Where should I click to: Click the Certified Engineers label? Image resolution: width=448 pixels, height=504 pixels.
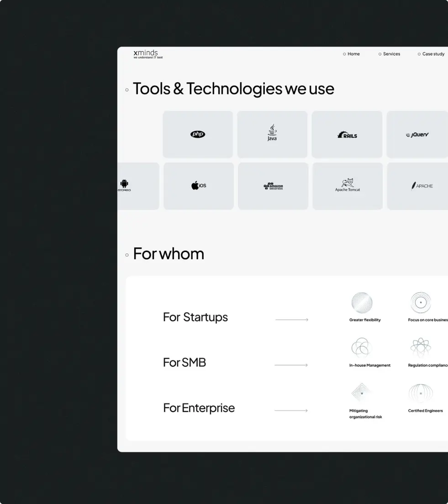[426, 411]
